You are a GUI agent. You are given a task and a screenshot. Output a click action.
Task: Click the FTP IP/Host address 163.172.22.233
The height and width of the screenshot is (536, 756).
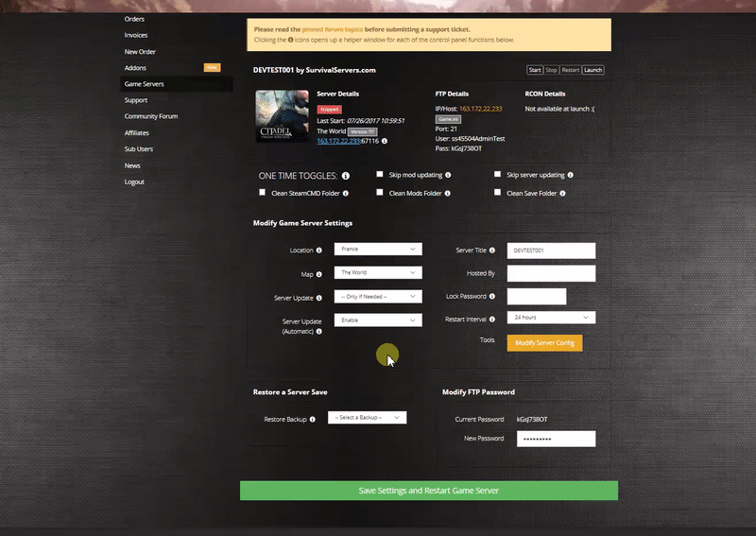pyautogui.click(x=481, y=109)
